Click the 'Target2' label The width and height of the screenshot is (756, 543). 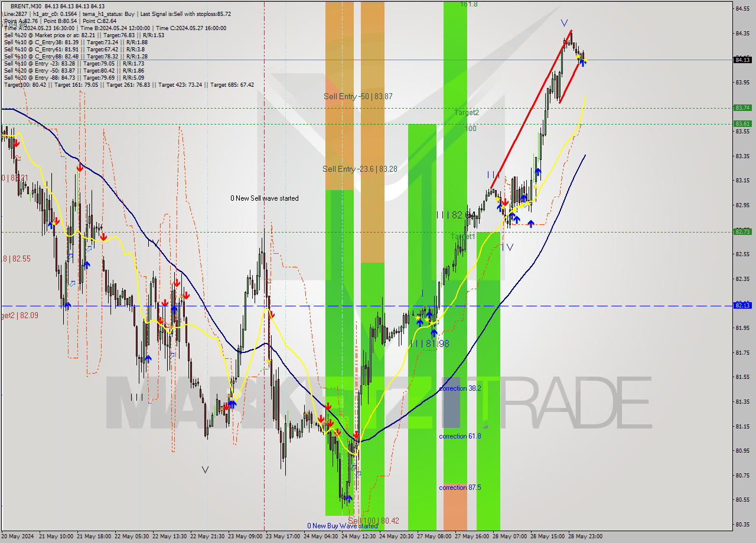(467, 112)
